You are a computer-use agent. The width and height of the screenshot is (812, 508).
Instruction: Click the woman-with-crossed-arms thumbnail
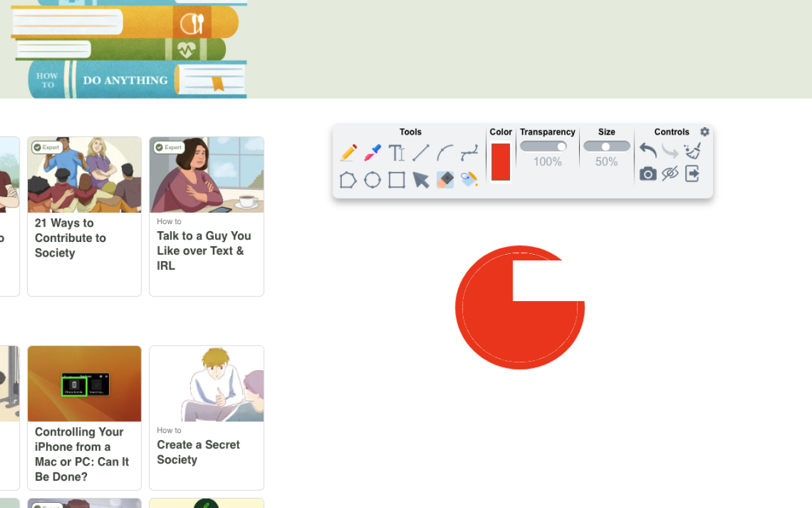tap(207, 175)
